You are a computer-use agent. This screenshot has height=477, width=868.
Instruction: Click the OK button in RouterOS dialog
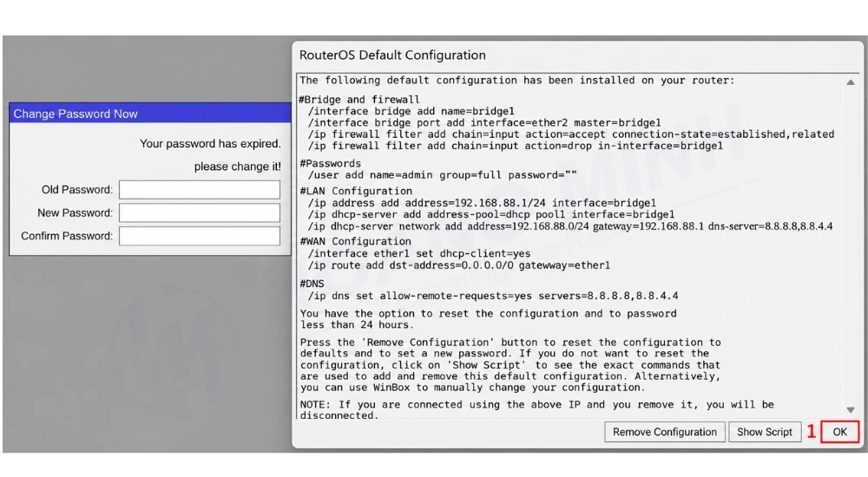click(839, 432)
